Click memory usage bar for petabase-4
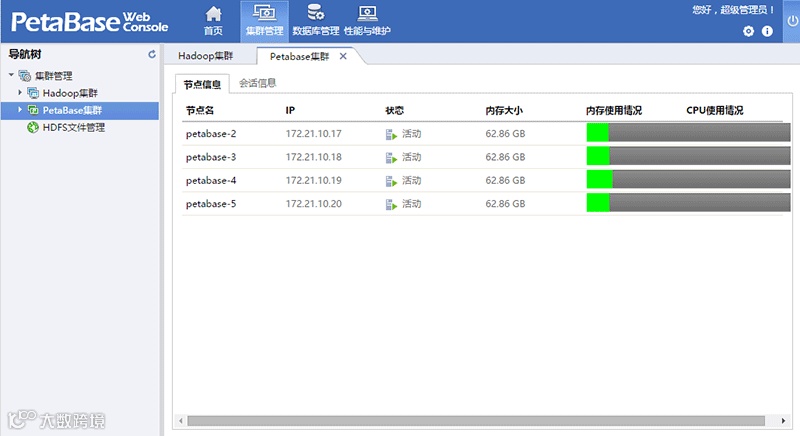 click(688, 179)
